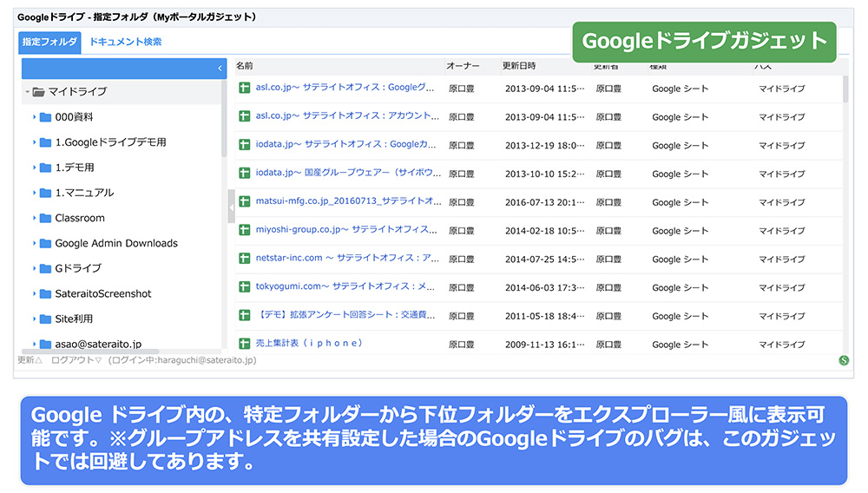Screen dimensions: 868x493
Task: Click sheet icon of asl.co.jp アカウント row
Action: (244, 116)
